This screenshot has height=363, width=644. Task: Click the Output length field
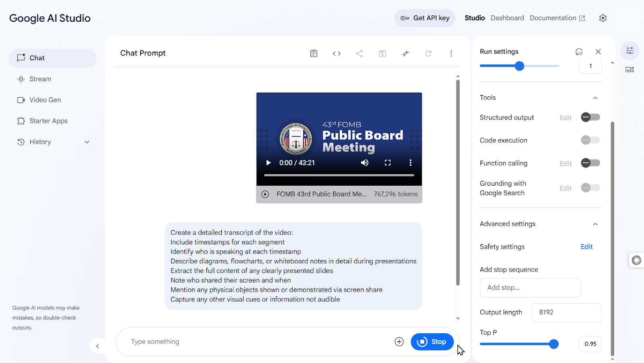coord(567,312)
